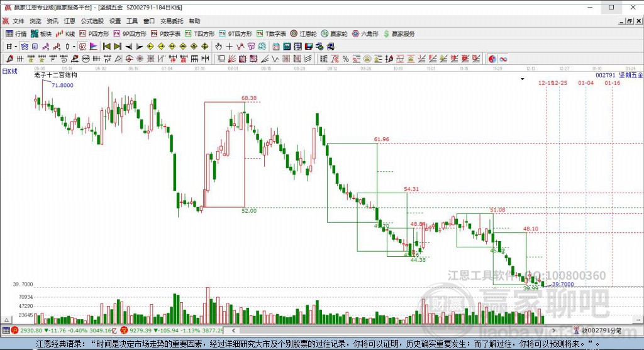644x350 pixels.
Task: Step one bar left black arrow
Action: [x=128, y=47]
